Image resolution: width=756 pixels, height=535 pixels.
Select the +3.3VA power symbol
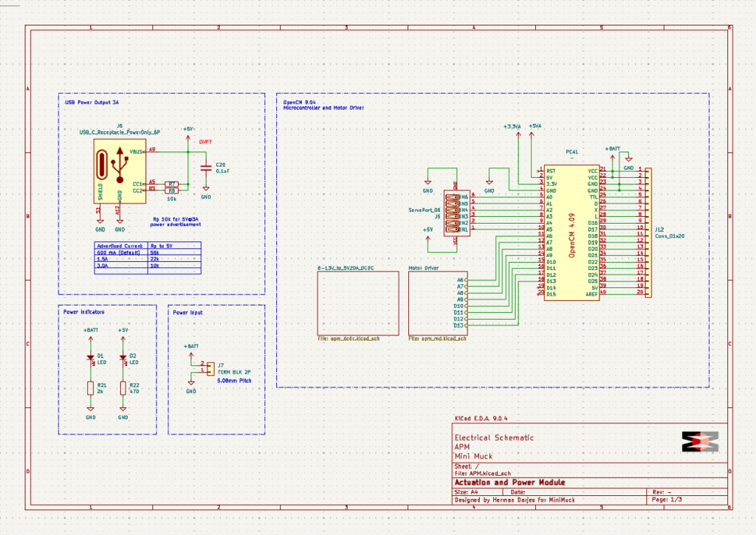[x=512, y=127]
